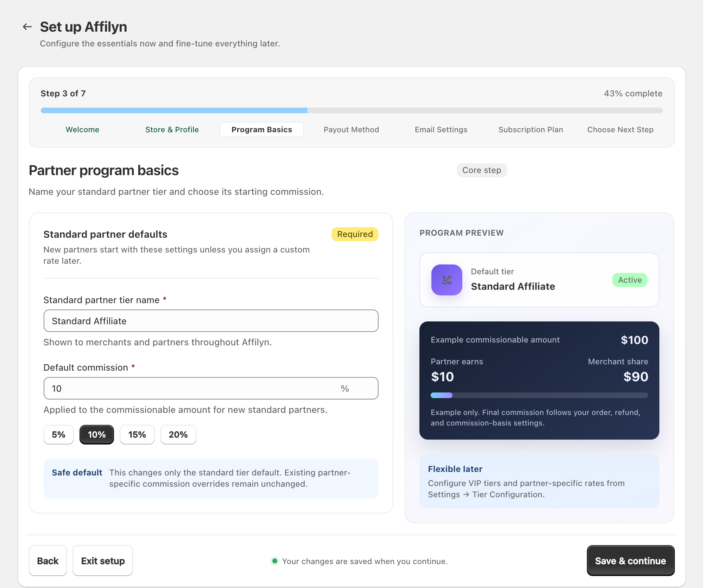Click into the Default commission input

coord(211,388)
